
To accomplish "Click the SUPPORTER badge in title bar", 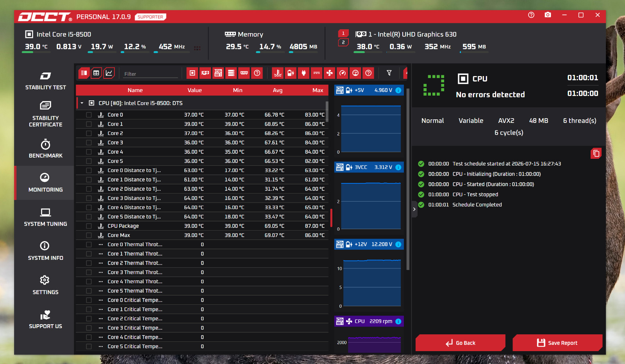I will click(150, 17).
